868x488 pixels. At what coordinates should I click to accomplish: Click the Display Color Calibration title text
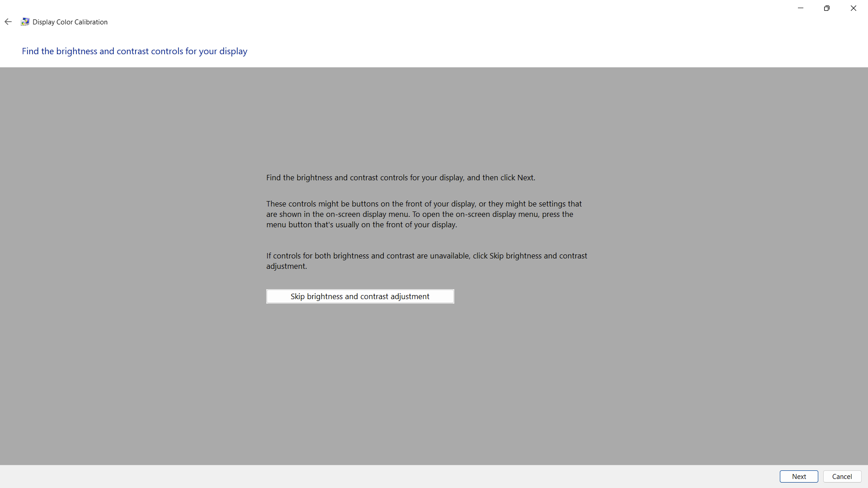tap(70, 22)
